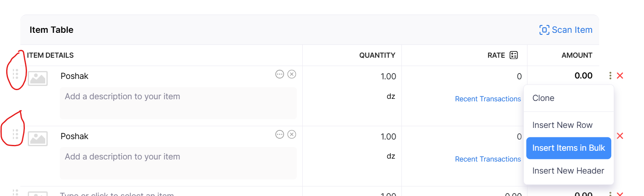Click the image placeholder of second Poshak row

pos(38,139)
